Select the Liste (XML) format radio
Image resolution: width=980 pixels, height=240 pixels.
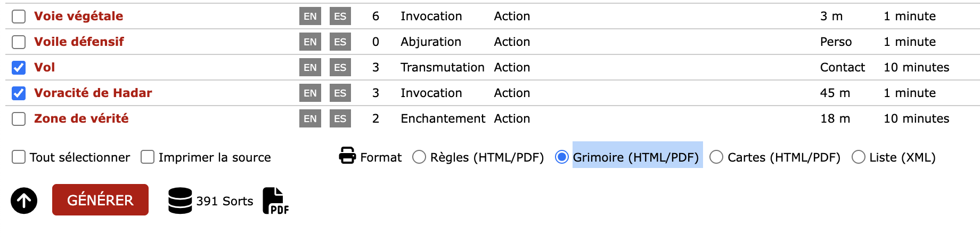(859, 157)
